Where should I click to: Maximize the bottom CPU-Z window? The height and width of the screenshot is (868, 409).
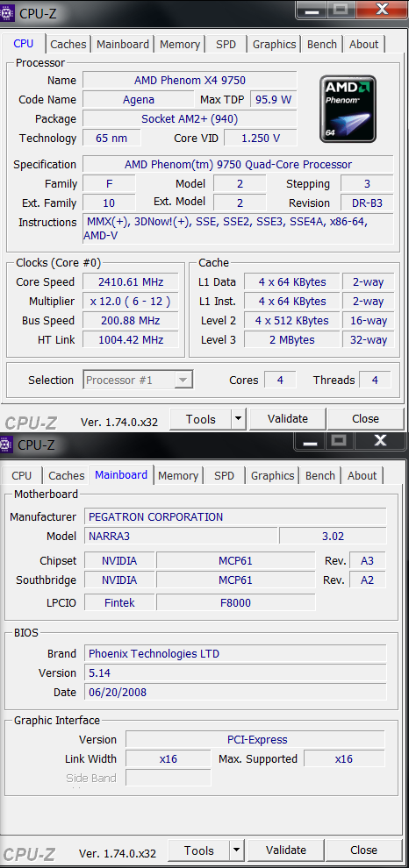[x=339, y=441]
